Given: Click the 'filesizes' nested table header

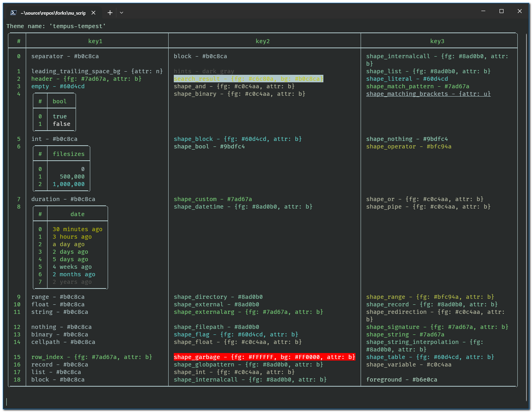Looking at the screenshot, I should click(68, 154).
